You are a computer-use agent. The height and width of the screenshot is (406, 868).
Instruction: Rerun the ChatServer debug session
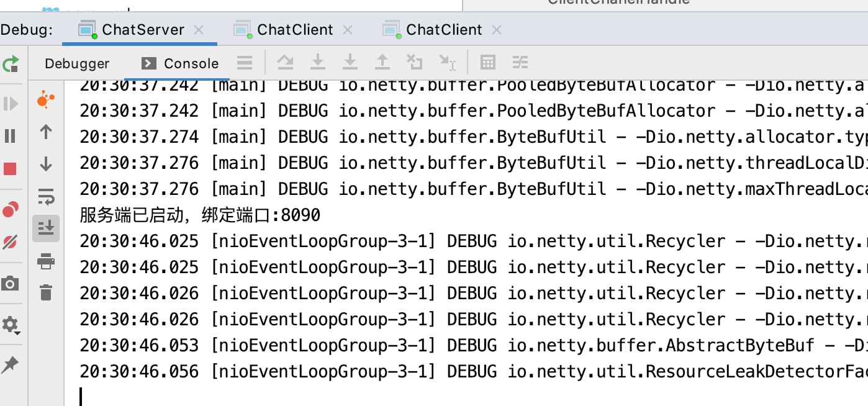pyautogui.click(x=11, y=63)
